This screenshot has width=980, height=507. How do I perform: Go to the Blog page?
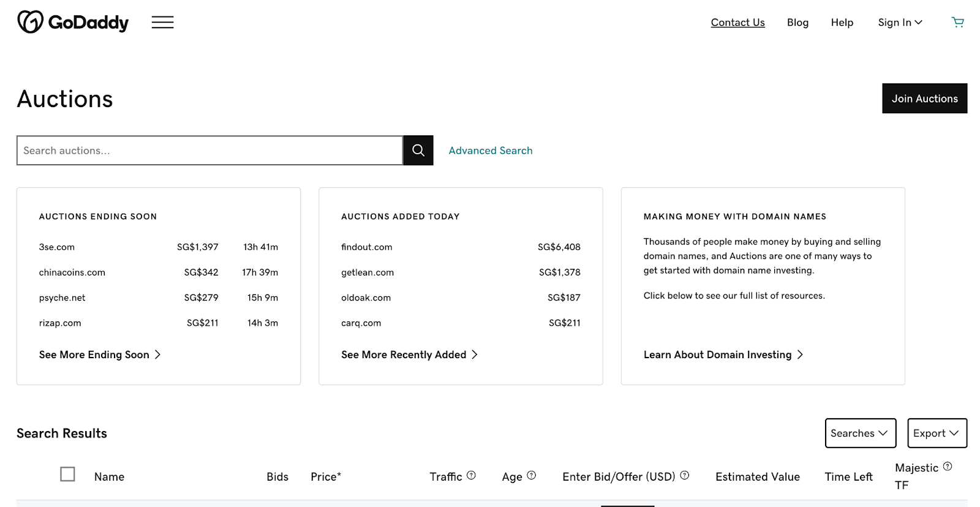(x=797, y=23)
